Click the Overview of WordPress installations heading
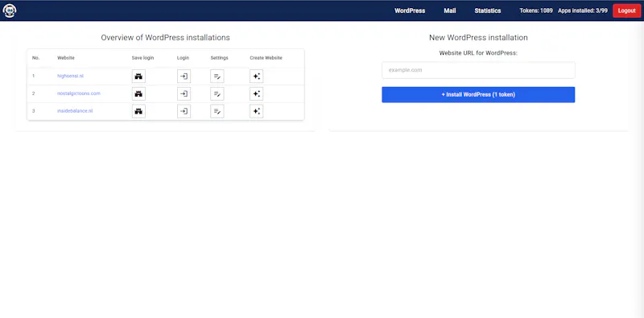 click(x=165, y=38)
